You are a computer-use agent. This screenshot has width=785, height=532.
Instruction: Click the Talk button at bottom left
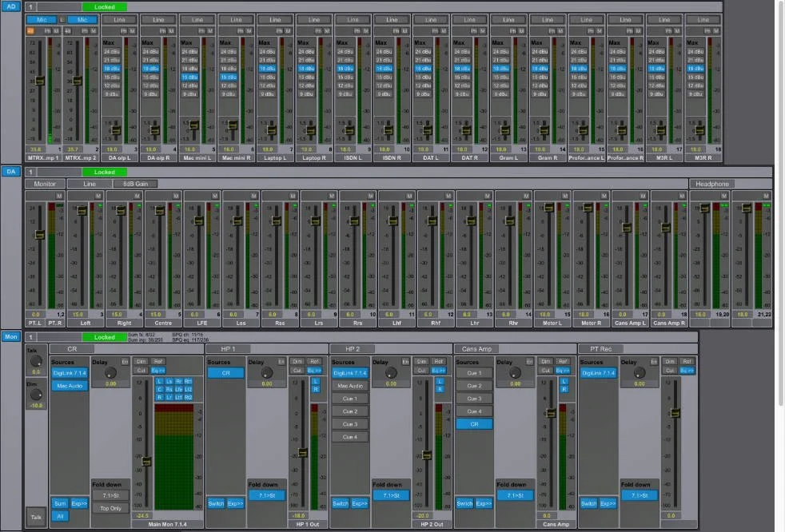pyautogui.click(x=36, y=517)
